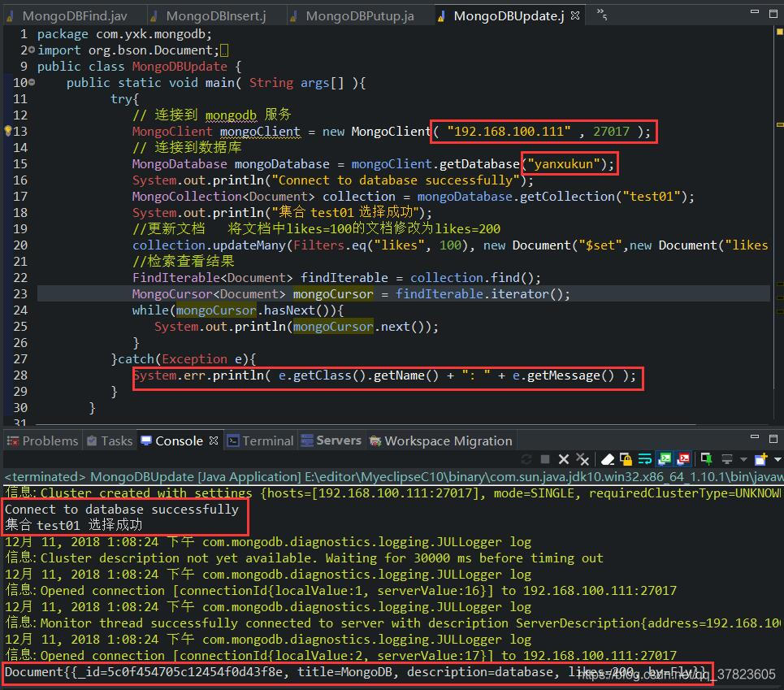This screenshot has height=690, width=784.
Task: Open the Servers view tab
Action: pos(331,440)
